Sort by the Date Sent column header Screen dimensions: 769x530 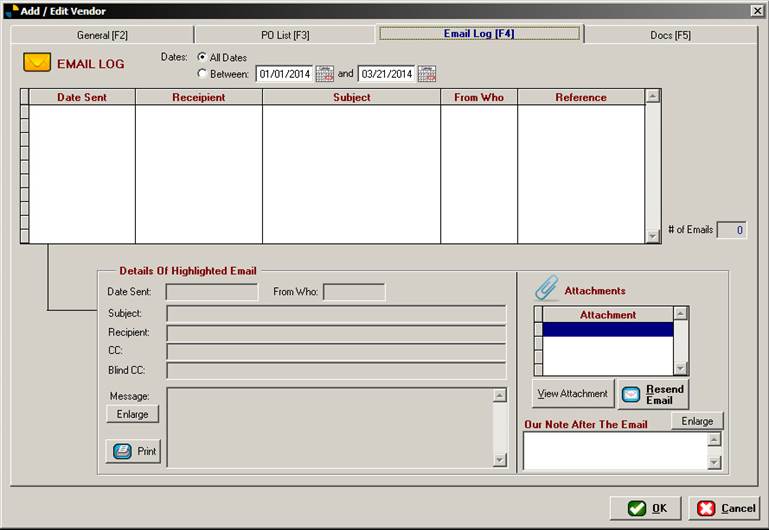pos(82,97)
